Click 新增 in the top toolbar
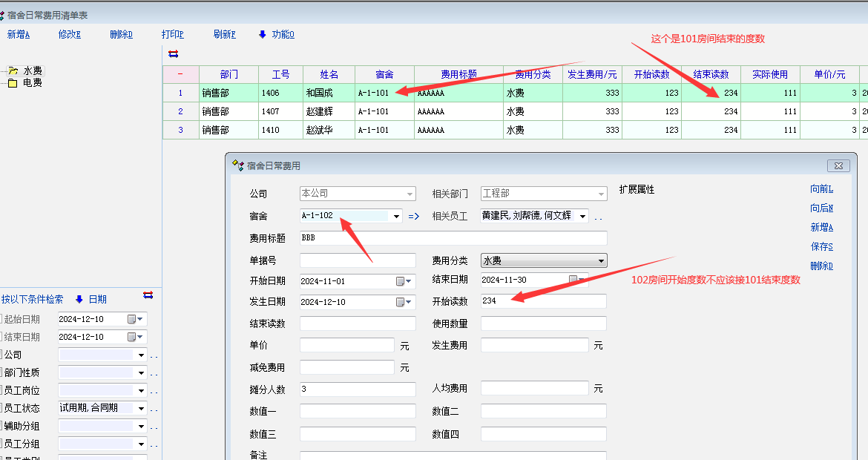 (19, 34)
